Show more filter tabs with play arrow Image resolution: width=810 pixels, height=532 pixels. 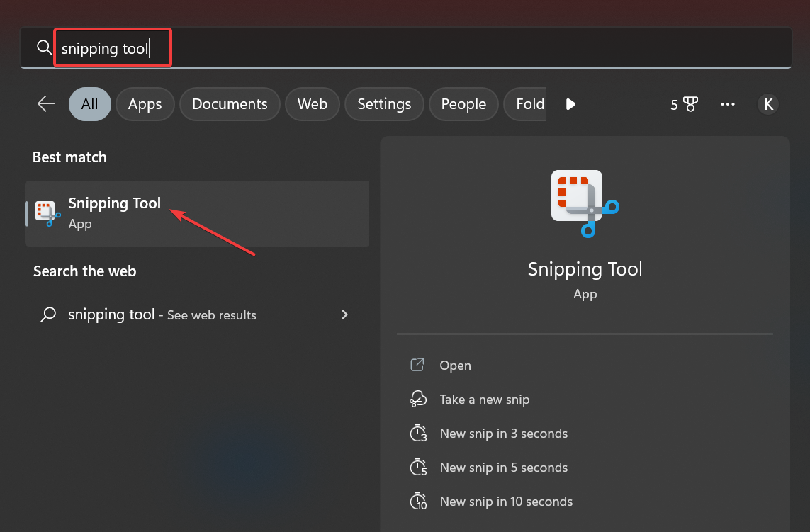570,104
